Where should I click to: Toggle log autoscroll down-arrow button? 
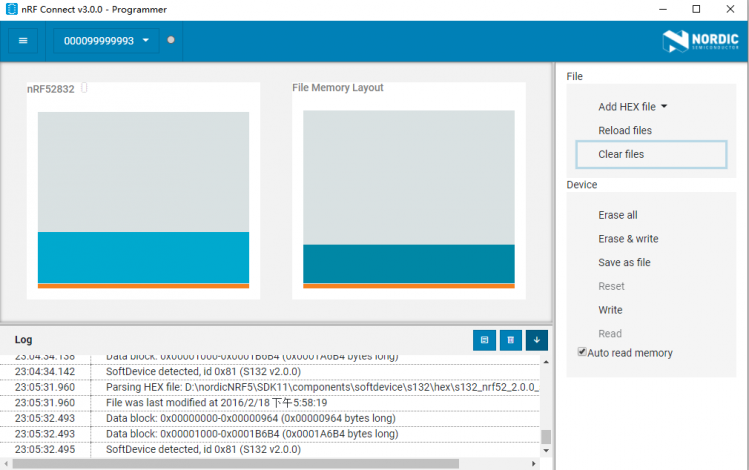[x=537, y=340]
